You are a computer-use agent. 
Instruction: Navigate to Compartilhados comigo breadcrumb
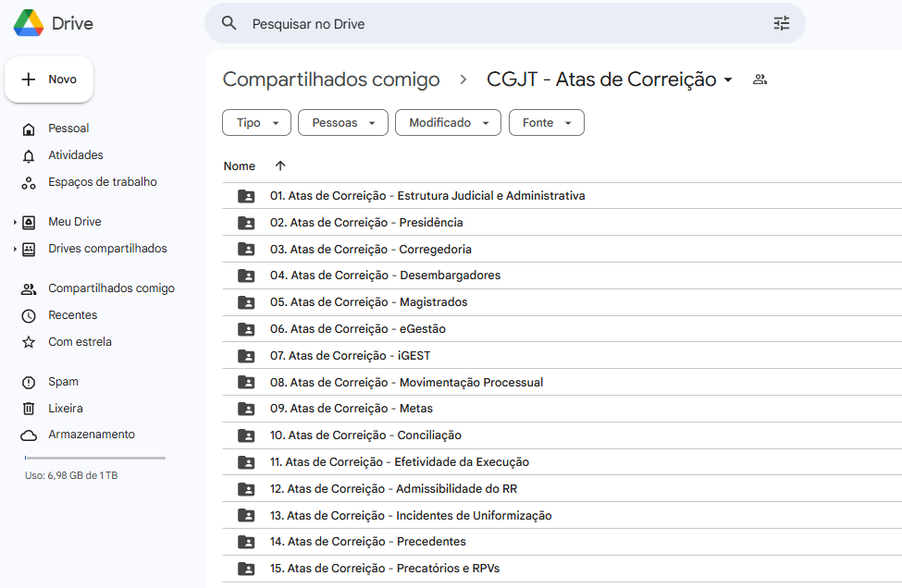(331, 80)
